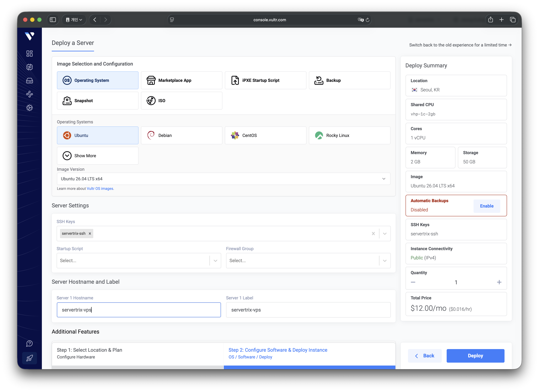Select Backup image type
Screen dimensions: 539x392
(x=349, y=80)
